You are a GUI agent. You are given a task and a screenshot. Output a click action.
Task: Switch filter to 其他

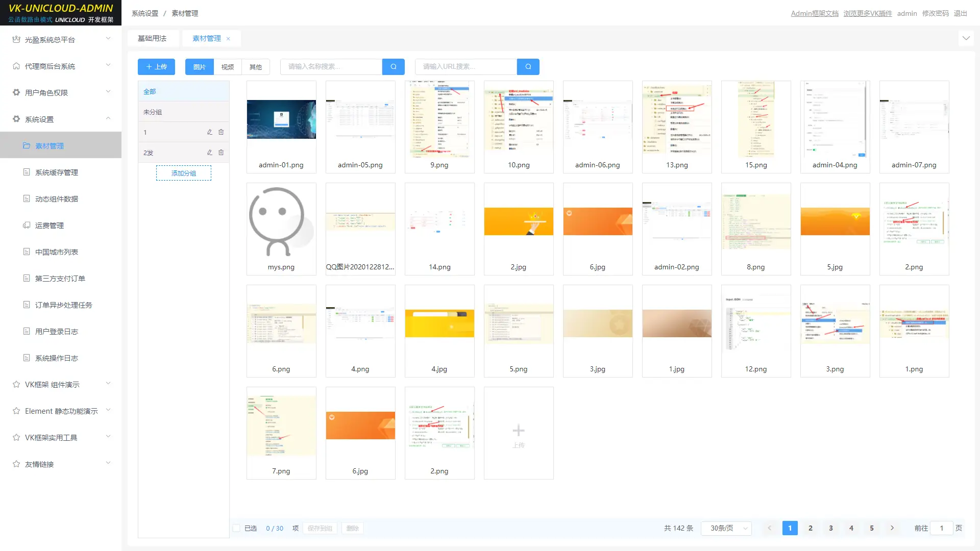[x=255, y=67]
